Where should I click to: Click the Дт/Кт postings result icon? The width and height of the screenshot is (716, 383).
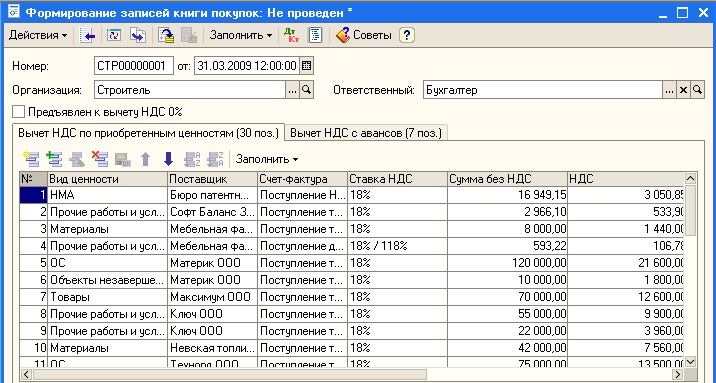pos(291,35)
